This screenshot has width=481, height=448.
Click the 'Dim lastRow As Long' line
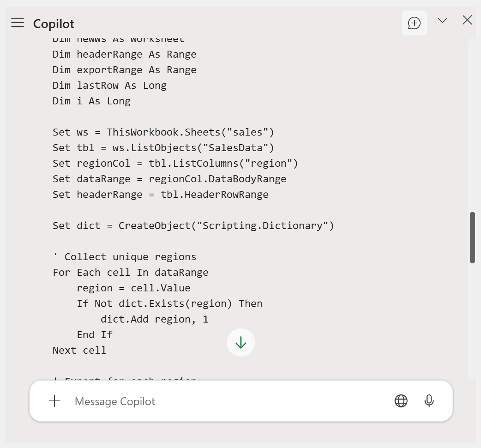pyautogui.click(x=110, y=86)
